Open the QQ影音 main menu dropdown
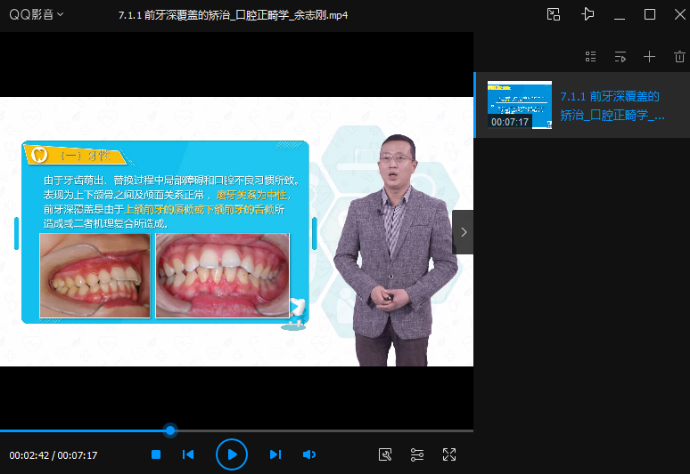 coord(37,14)
